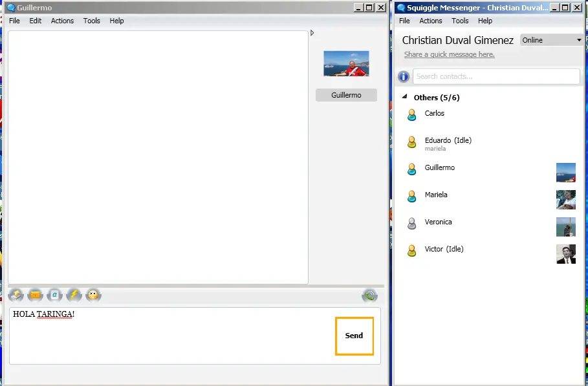Click Victor's avatar thumbnail
The image size is (588, 386).
pos(566,254)
